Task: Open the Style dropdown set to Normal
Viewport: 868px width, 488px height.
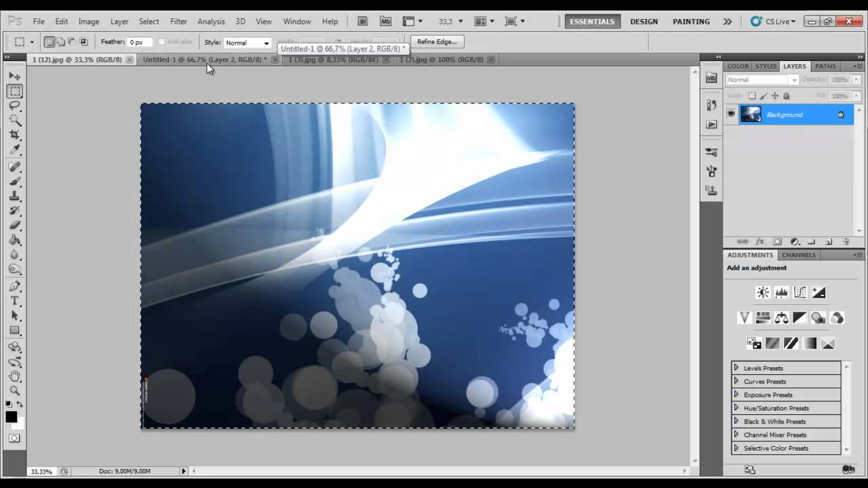Action: click(248, 43)
